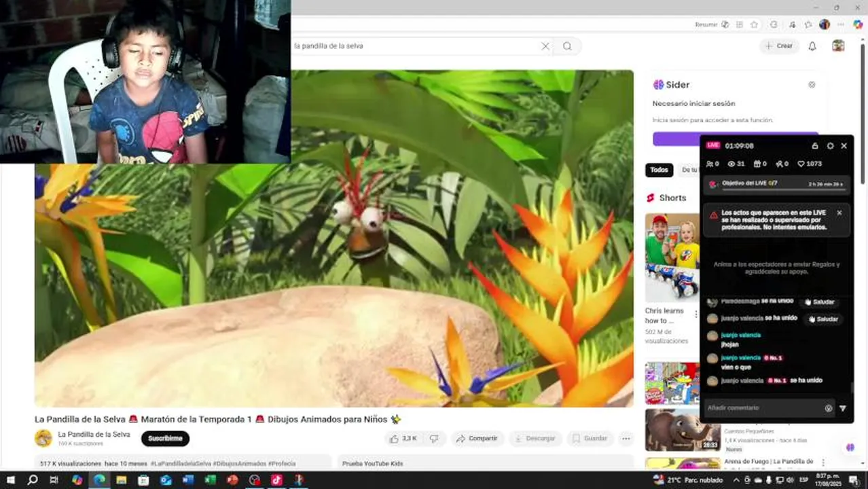Viewport: 868px width, 489px height.
Task: Close the LIVE overlay window
Action: pyautogui.click(x=844, y=146)
